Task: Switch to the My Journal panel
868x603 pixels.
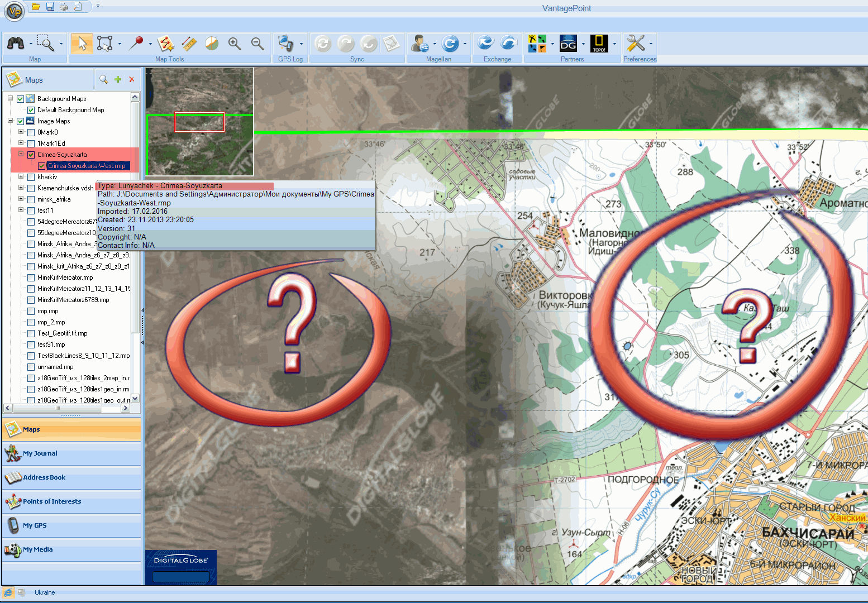Action: click(x=40, y=453)
